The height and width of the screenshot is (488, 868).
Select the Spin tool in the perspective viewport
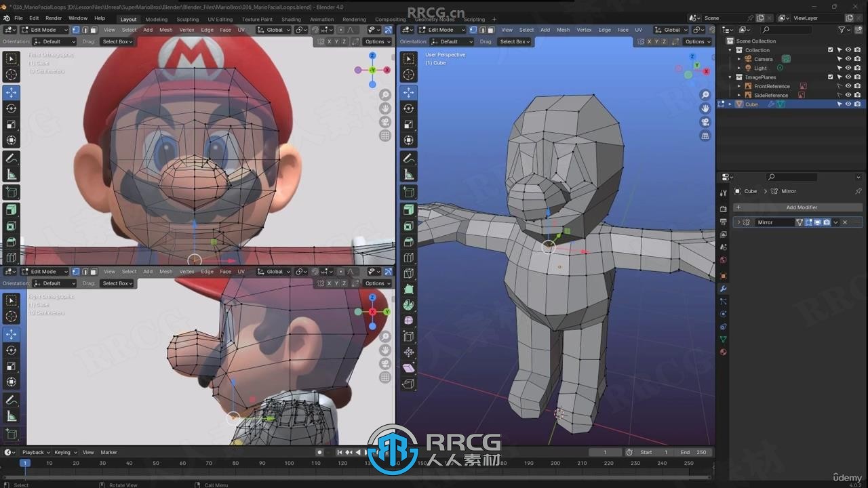[x=409, y=305]
